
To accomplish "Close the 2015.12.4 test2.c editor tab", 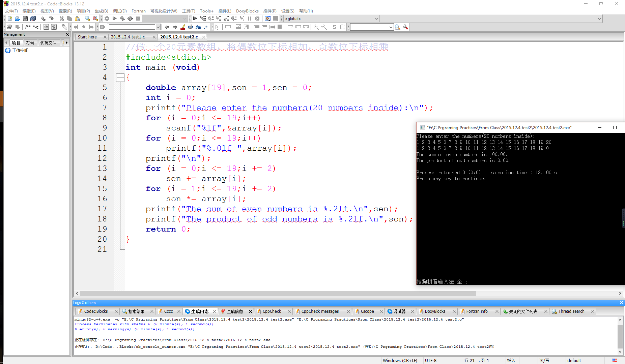I will (x=203, y=37).
